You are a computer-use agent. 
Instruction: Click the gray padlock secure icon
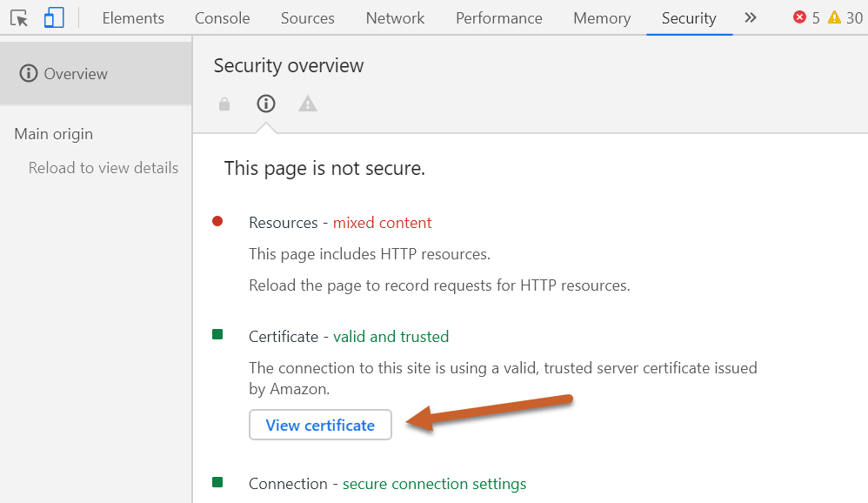(x=224, y=104)
